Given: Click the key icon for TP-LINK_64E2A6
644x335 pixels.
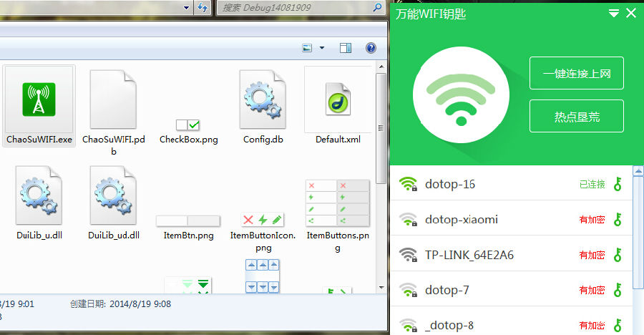Looking at the screenshot, I should (x=618, y=255).
